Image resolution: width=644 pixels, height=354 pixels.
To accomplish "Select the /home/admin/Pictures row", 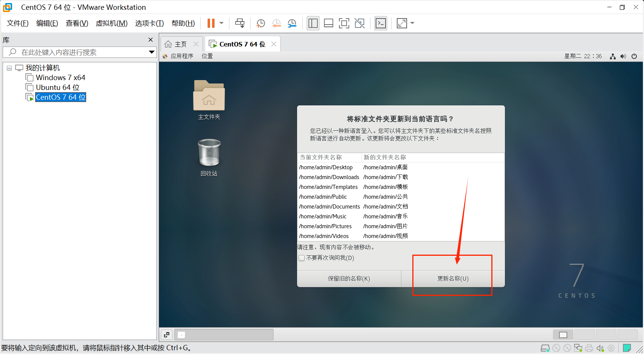I will [401, 226].
